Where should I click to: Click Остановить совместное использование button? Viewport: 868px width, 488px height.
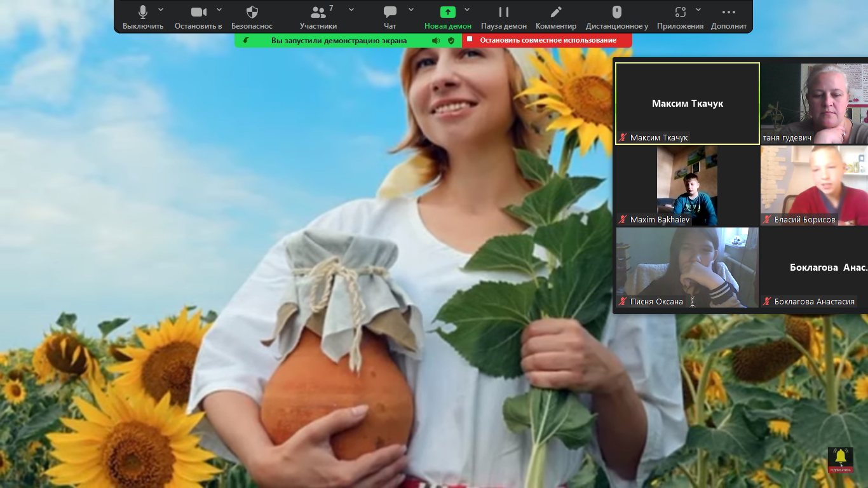click(x=547, y=40)
